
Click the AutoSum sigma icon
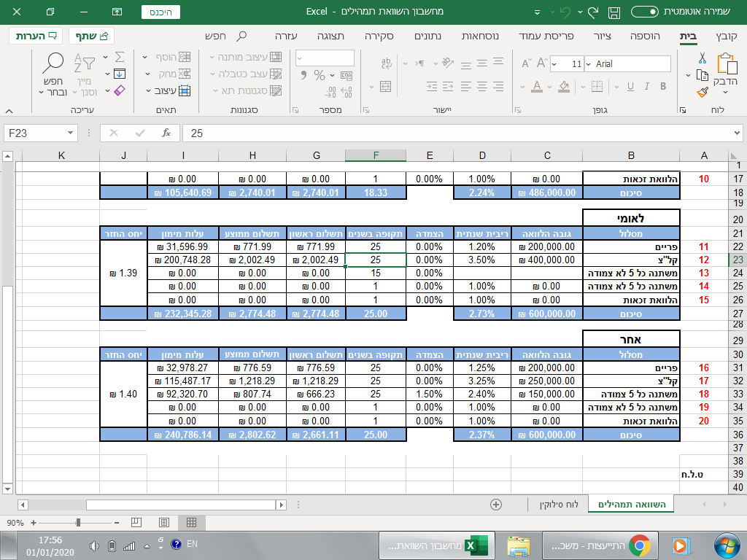[120, 57]
